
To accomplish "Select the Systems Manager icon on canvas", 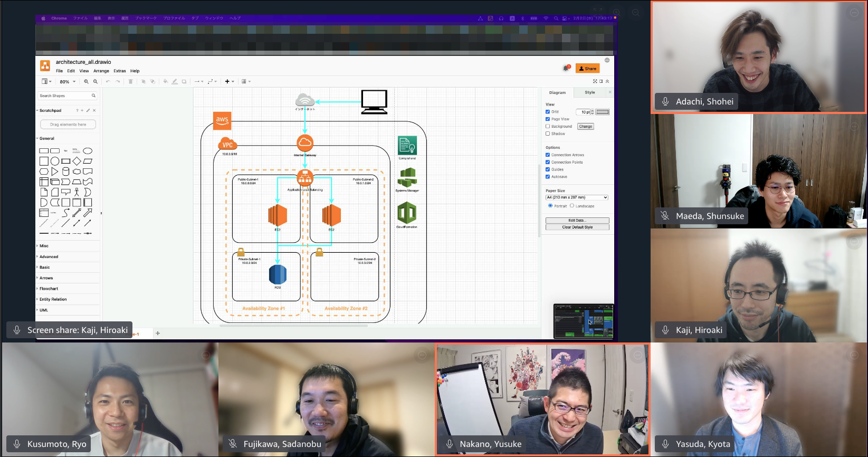I will click(407, 178).
